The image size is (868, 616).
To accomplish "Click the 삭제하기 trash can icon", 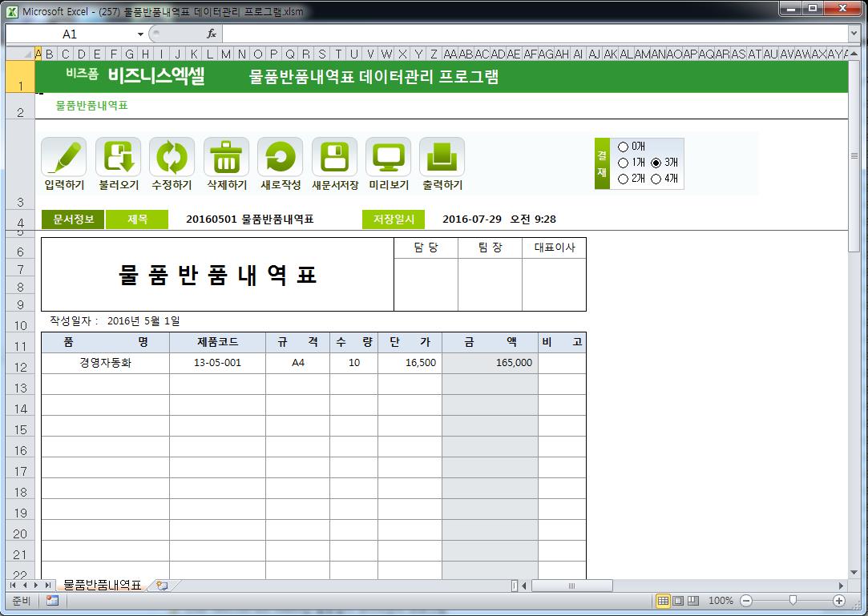I will point(226,157).
